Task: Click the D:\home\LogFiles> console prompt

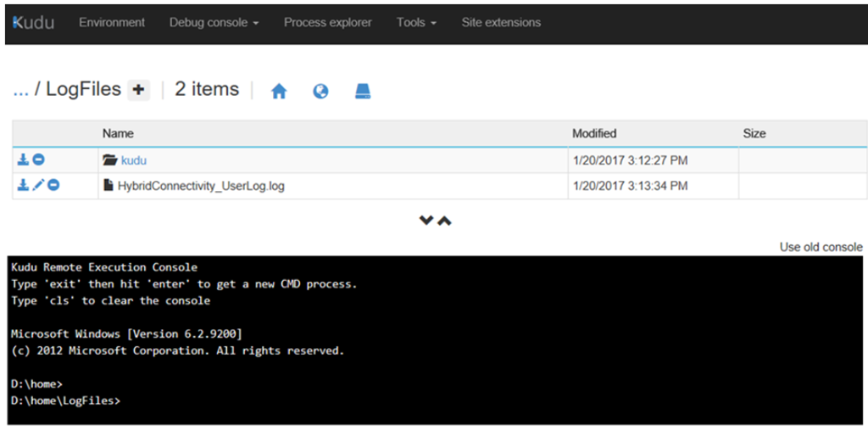Action: 65,401
